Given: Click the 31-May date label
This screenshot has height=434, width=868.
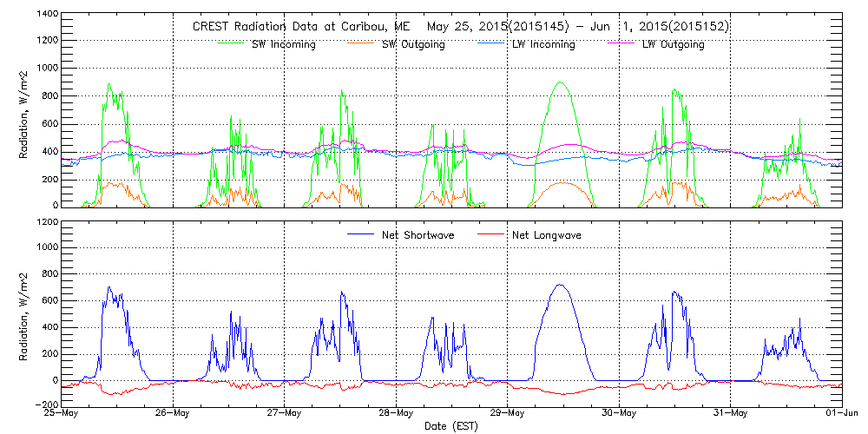Looking at the screenshot, I should (730, 413).
